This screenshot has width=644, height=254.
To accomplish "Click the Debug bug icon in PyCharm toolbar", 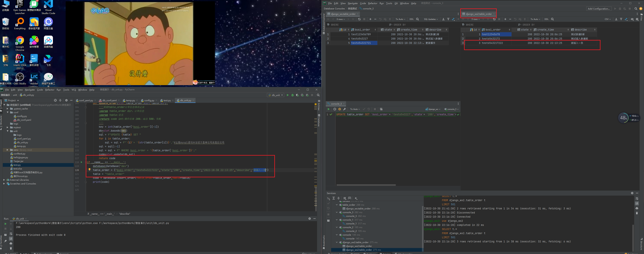I will click(x=293, y=95).
